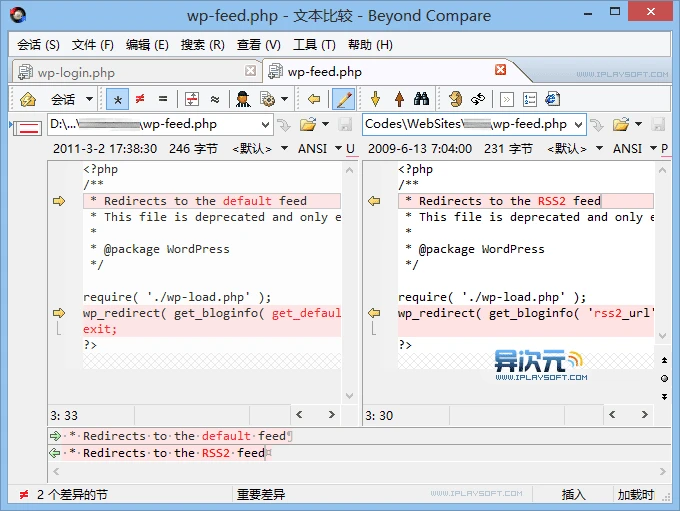Click right pane browse-back arrow icon
The width and height of the screenshot is (680, 511).
tap(597, 125)
